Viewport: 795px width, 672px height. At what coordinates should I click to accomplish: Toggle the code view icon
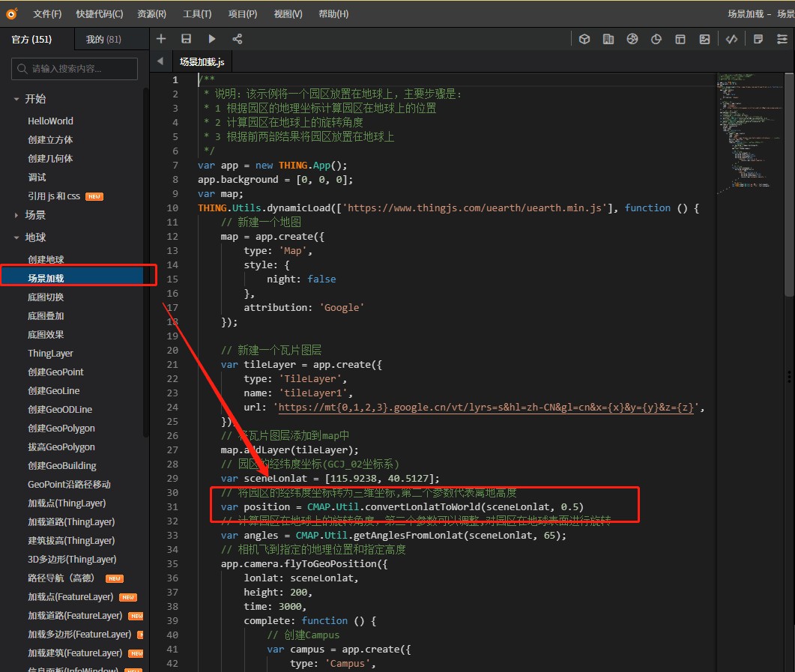click(x=731, y=39)
